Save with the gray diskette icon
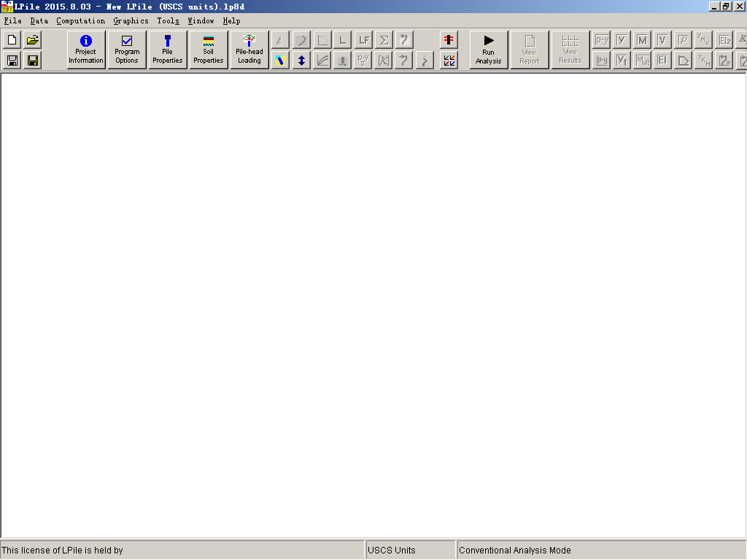Screen dimensions: 747x560 (x=12, y=61)
